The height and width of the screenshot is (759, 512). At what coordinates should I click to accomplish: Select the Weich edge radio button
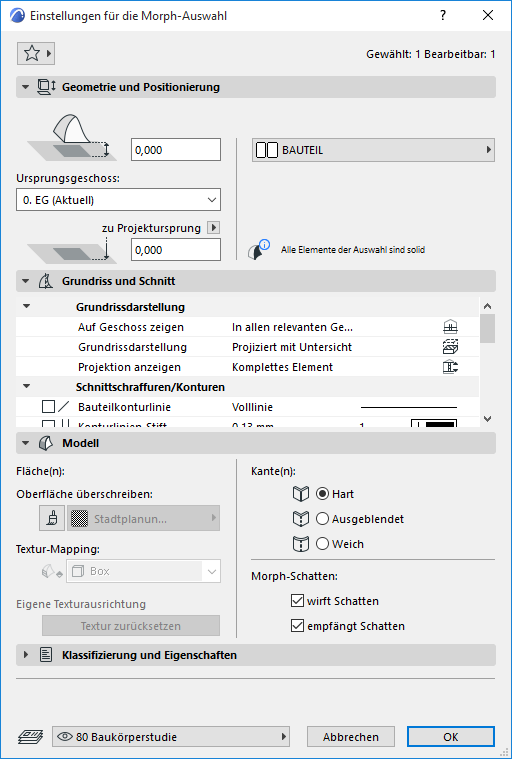click(x=322, y=544)
